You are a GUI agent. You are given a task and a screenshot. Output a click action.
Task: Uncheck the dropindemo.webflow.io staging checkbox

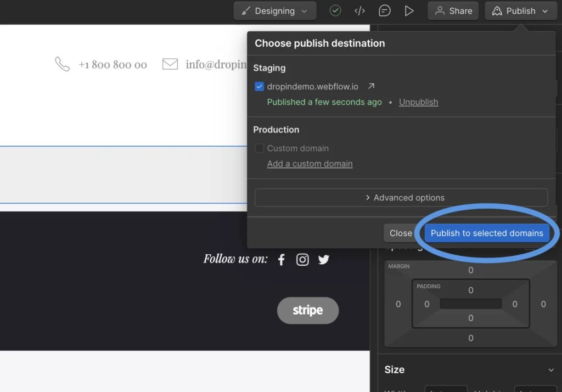coord(260,87)
